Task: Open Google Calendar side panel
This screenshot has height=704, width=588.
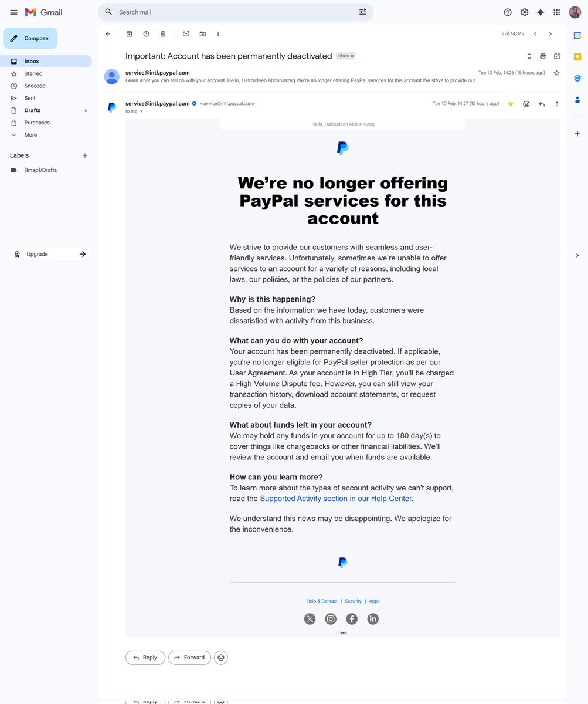Action: pyautogui.click(x=577, y=36)
